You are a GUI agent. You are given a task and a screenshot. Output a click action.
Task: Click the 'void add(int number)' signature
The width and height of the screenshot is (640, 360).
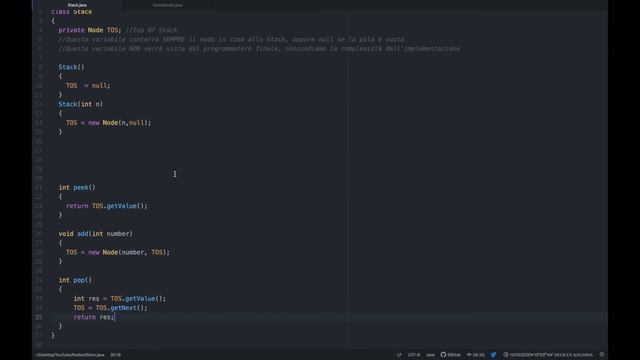(x=96, y=233)
